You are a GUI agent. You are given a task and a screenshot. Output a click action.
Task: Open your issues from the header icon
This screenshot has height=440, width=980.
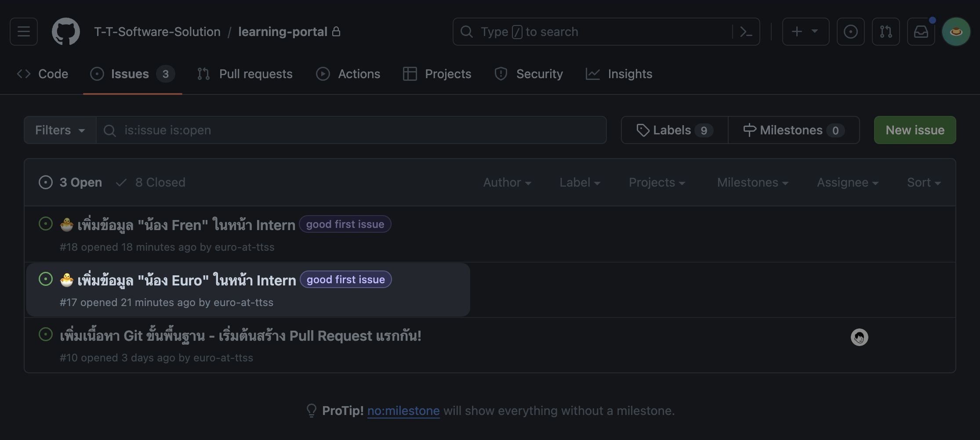pyautogui.click(x=850, y=32)
